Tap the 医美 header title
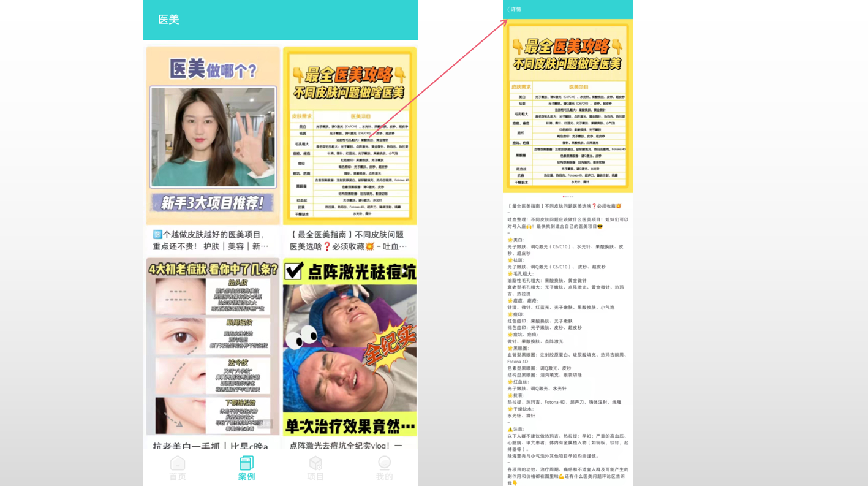Image resolution: width=868 pixels, height=486 pixels. [169, 20]
